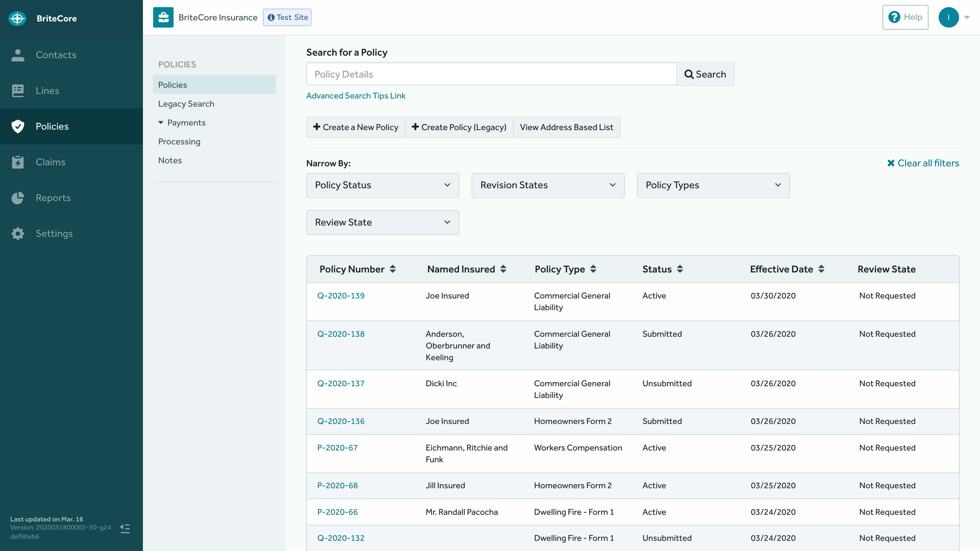Image resolution: width=980 pixels, height=551 pixels.
Task: Collapse the sidebar using bottom arrow icon
Action: 125,529
